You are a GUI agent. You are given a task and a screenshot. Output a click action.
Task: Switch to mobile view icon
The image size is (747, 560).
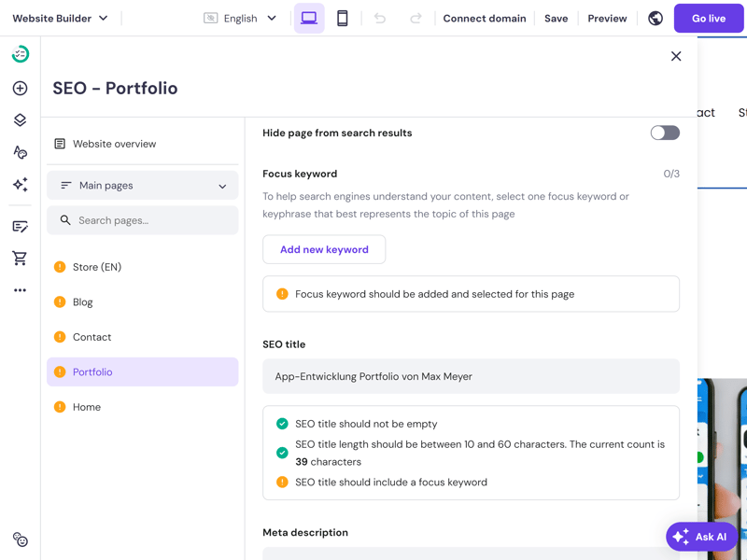[342, 18]
